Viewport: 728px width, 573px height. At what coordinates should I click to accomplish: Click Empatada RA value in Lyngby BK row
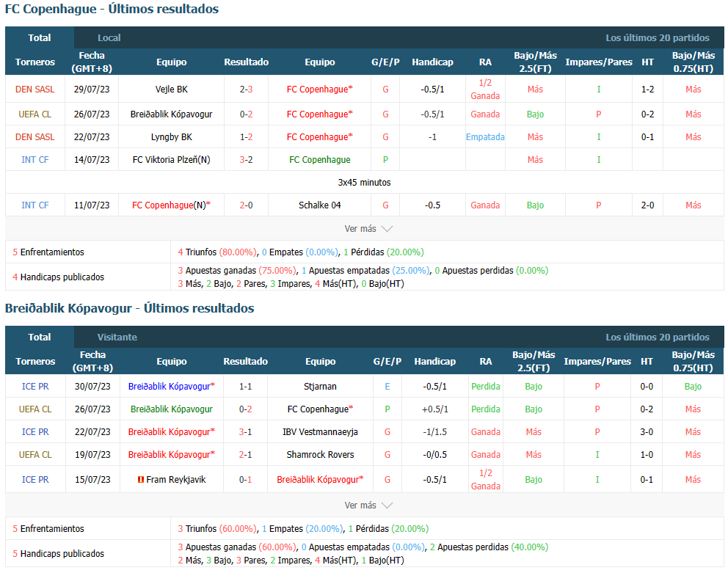tap(485, 137)
